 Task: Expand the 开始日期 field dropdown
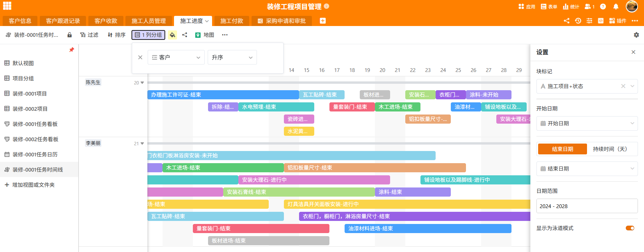[587, 124]
